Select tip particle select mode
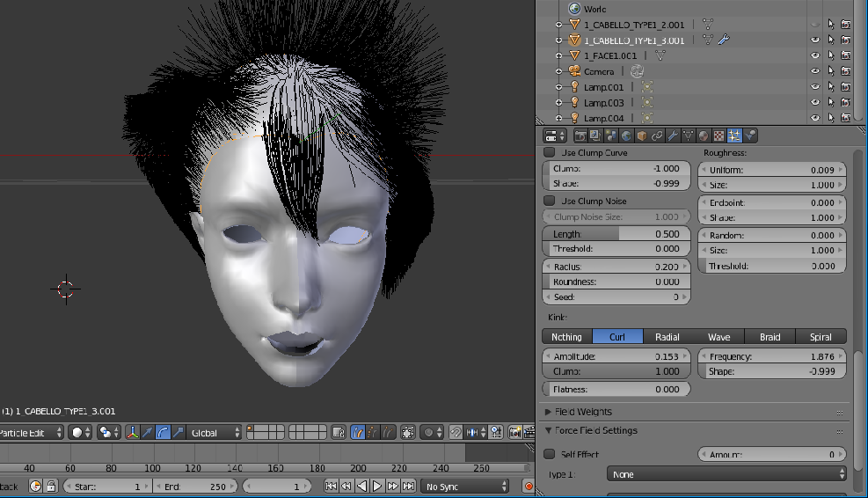This screenshot has width=868, height=498. pos(389,433)
